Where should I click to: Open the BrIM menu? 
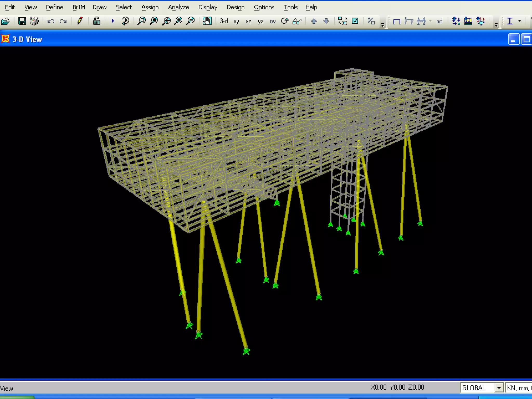tap(79, 7)
